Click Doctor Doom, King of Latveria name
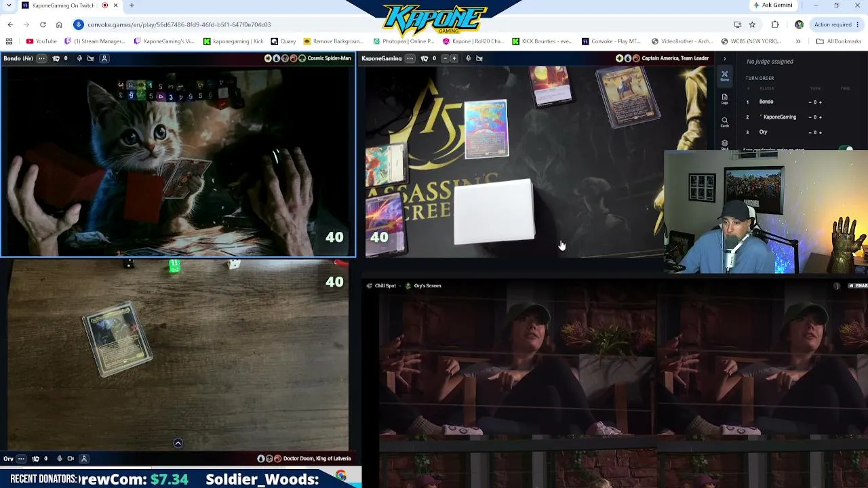The image size is (868, 488). point(317,459)
